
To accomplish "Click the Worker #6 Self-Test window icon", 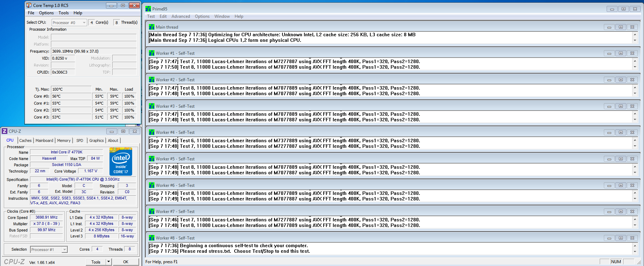I will [152, 185].
